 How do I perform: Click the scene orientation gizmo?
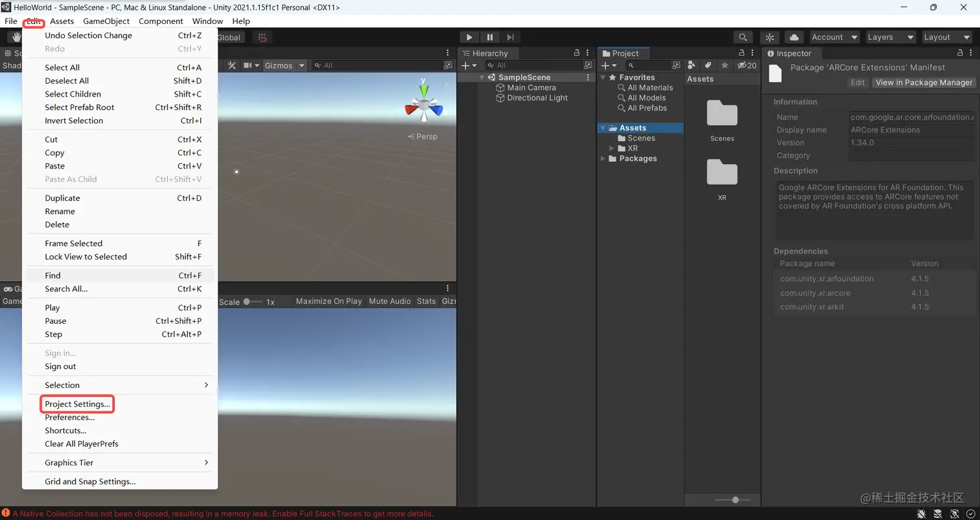coord(424,102)
